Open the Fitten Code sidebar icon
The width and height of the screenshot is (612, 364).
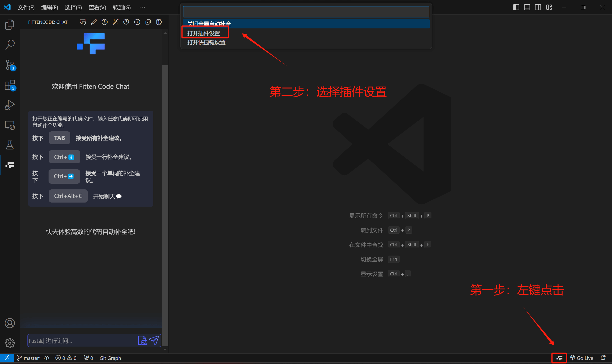point(10,165)
